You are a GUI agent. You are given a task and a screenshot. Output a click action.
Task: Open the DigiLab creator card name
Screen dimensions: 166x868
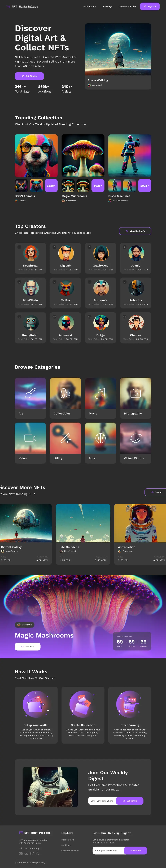[x=65, y=266]
